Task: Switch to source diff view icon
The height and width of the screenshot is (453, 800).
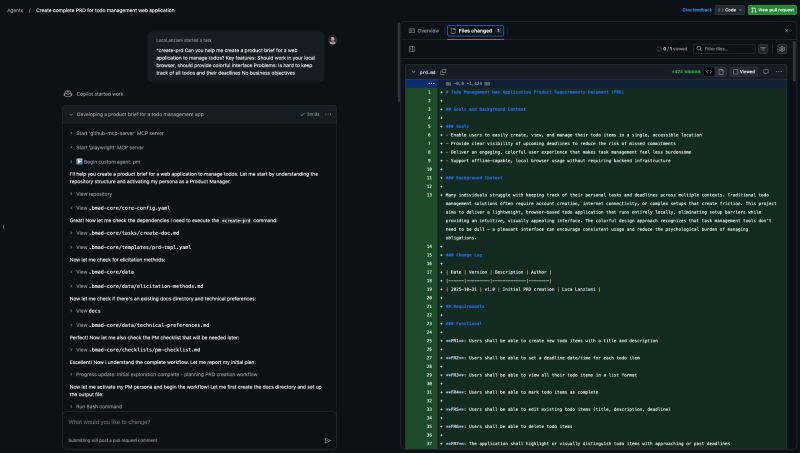Action: click(709, 72)
